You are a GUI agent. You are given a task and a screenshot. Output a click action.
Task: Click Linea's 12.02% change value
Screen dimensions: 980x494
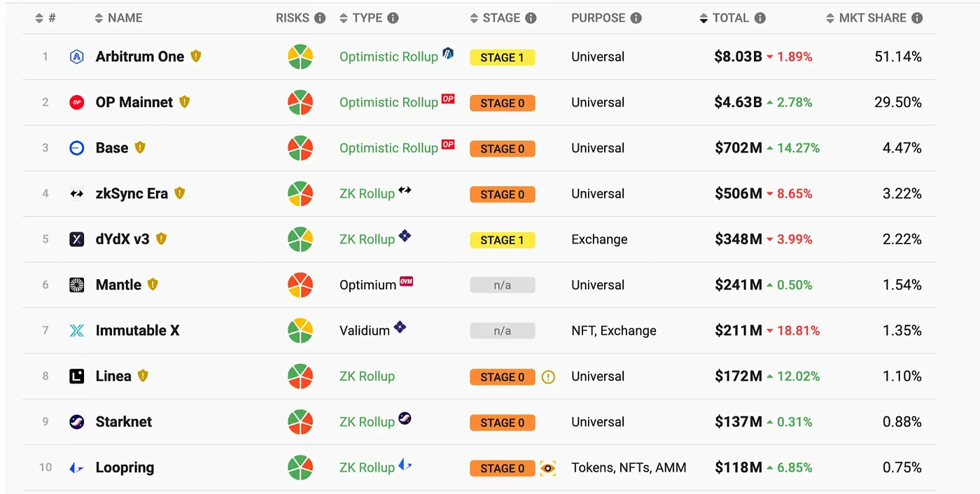pyautogui.click(x=794, y=376)
